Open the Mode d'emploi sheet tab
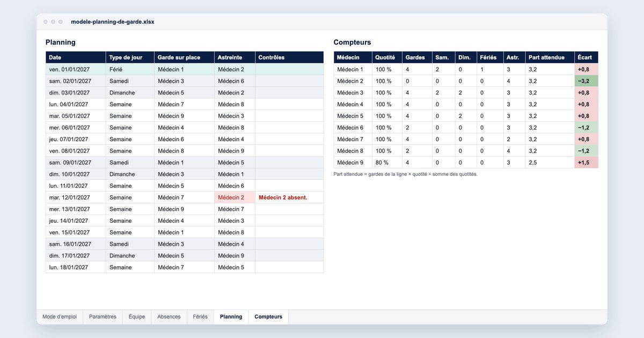The image size is (644, 338). 60,317
